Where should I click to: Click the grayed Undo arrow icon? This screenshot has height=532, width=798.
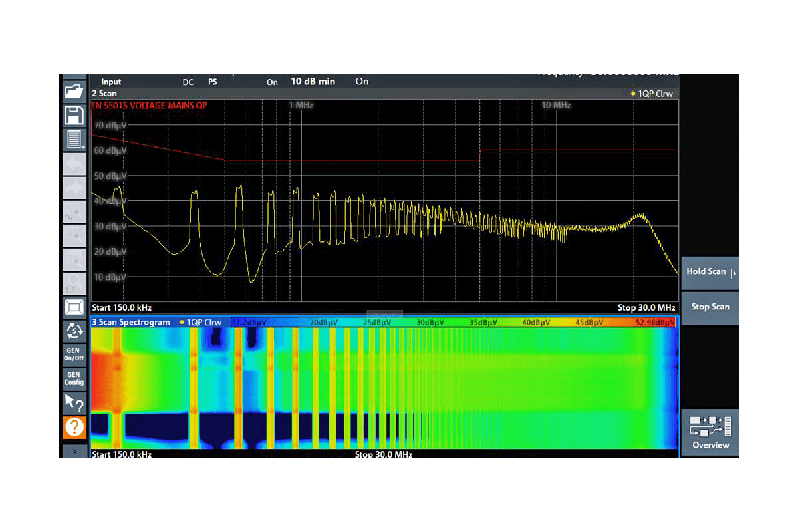74,164
